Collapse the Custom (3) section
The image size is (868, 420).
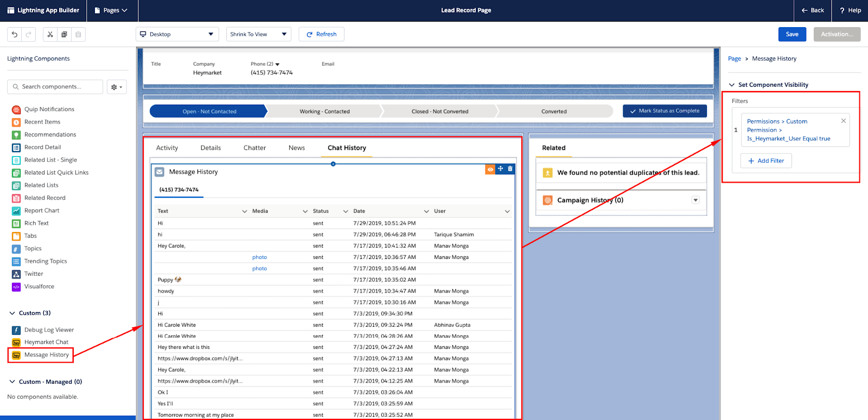tap(12, 313)
